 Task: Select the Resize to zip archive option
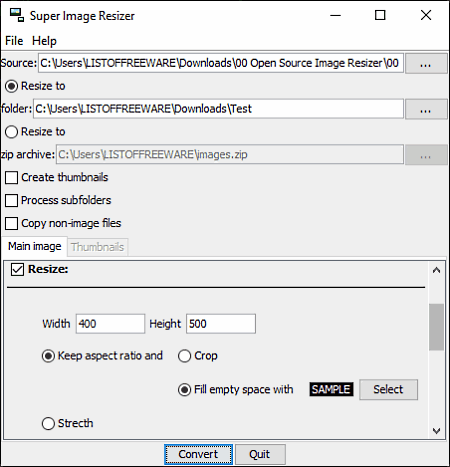(x=11, y=132)
